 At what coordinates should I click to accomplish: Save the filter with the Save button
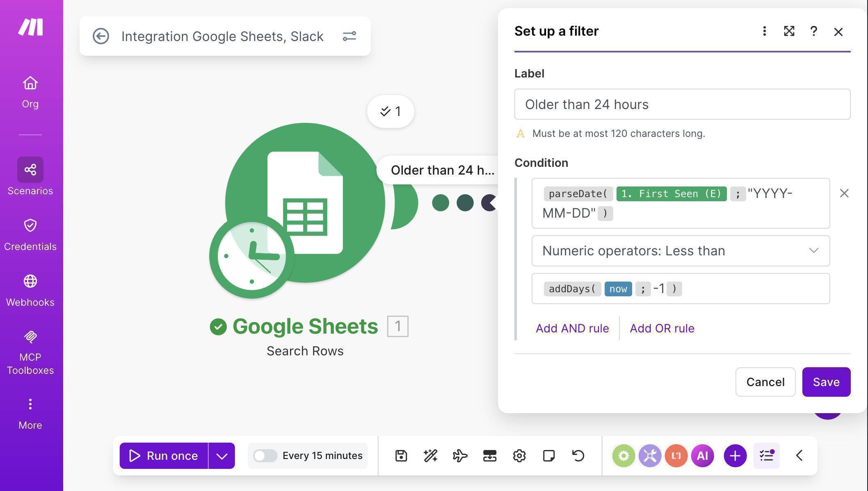point(826,382)
